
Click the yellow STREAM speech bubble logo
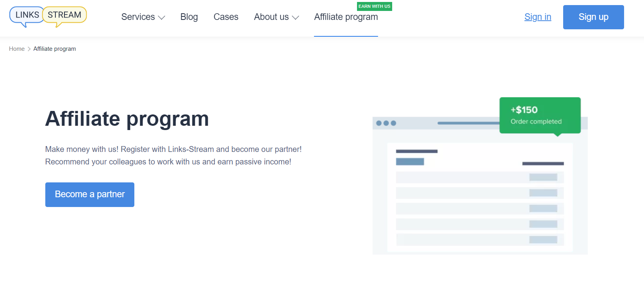(x=65, y=15)
